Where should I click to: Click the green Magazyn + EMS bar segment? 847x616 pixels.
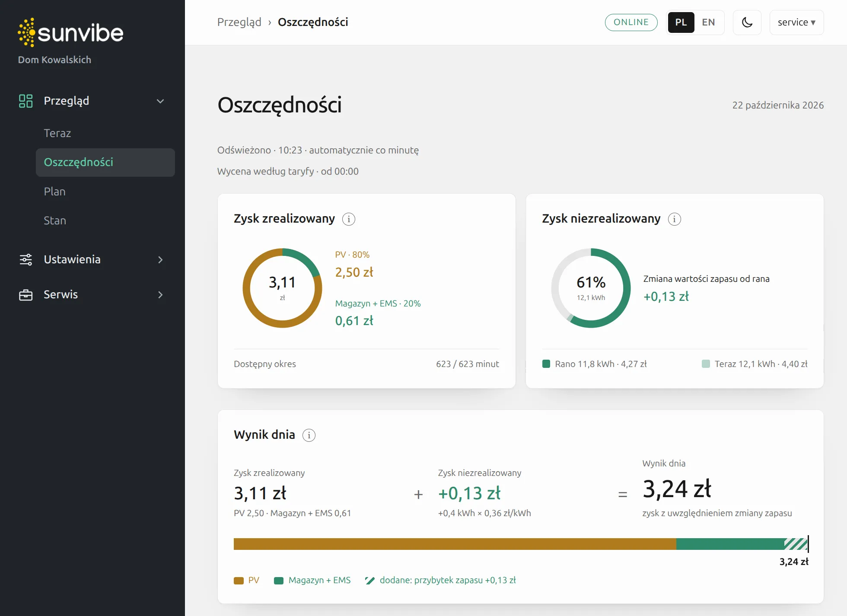click(730, 544)
